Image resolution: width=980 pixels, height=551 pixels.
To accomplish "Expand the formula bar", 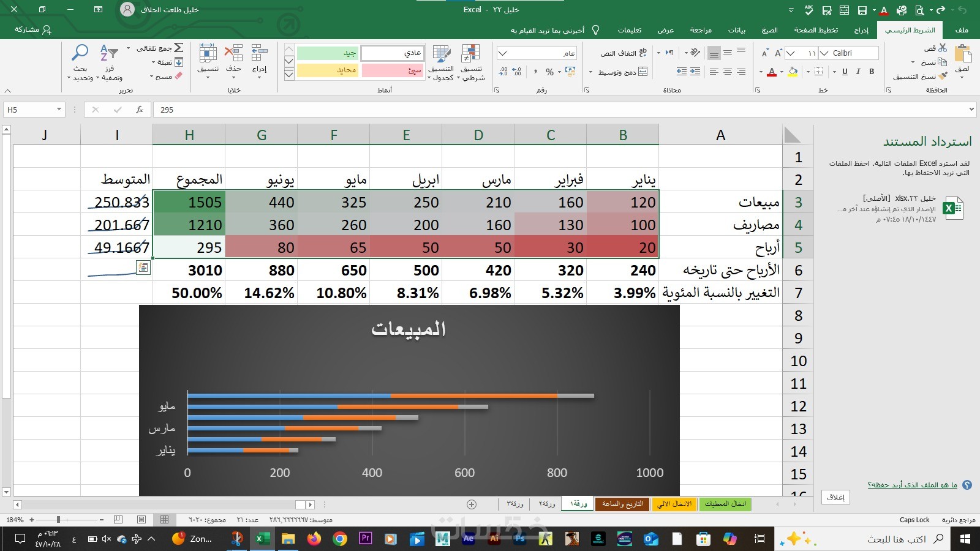I will point(971,110).
